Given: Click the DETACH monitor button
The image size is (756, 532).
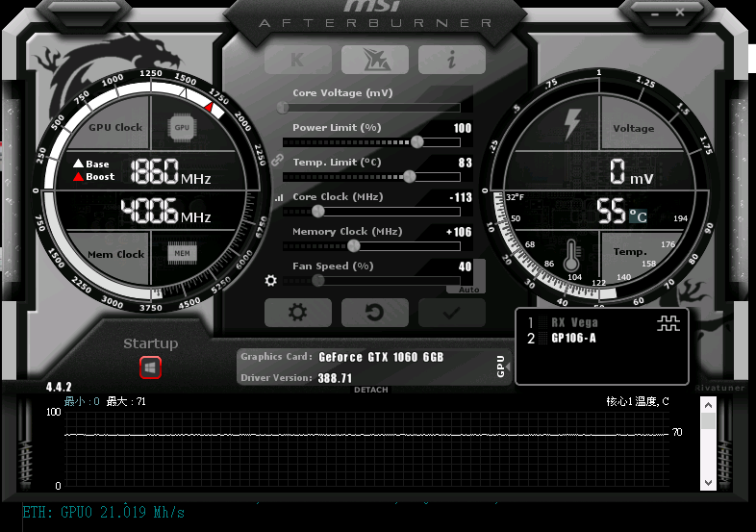Looking at the screenshot, I should coord(370,390).
